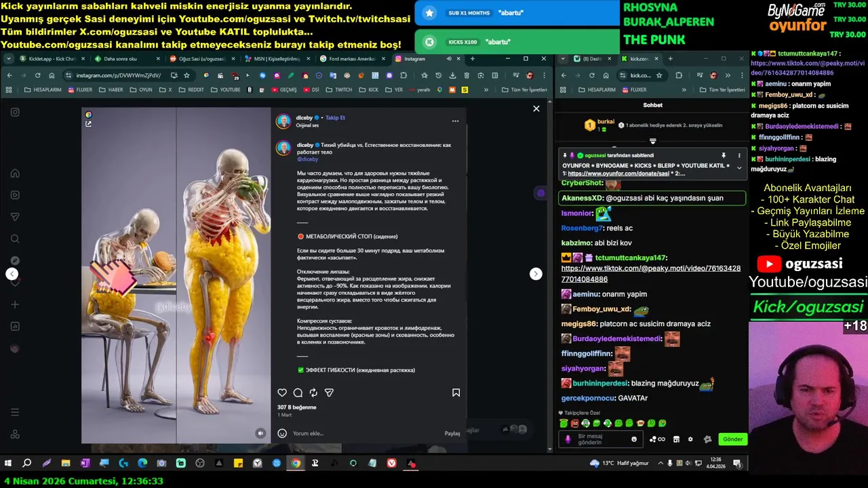
Task: Collapse the leaderboard arrow under burkai
Action: pyautogui.click(x=652, y=141)
